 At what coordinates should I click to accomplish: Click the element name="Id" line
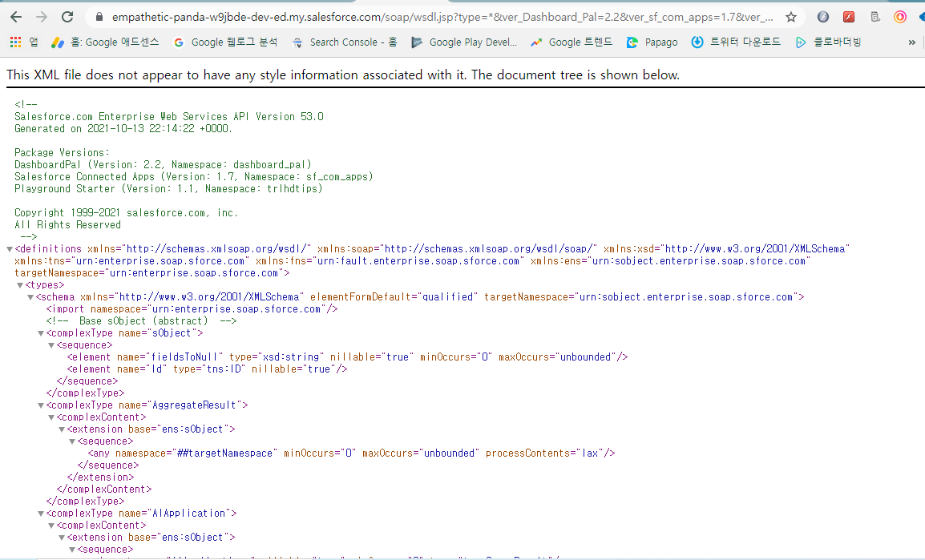point(207,369)
